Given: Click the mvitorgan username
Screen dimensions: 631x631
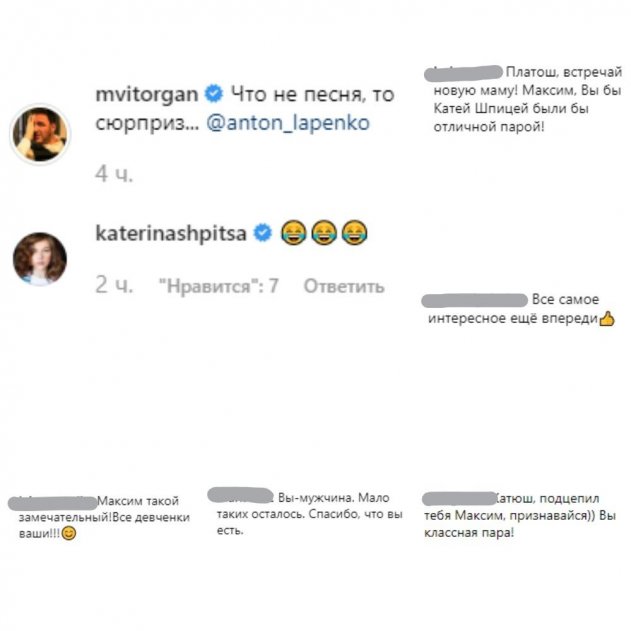Looking at the screenshot, I should (147, 95).
